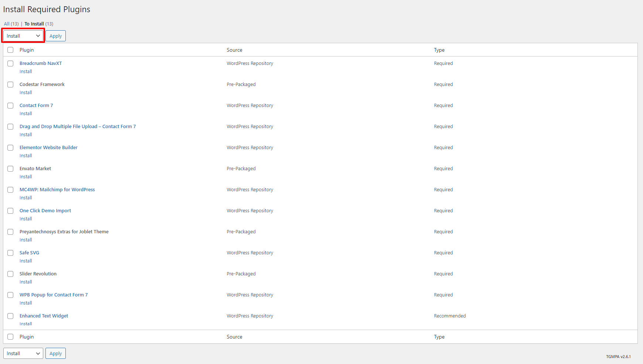Click the Type column header at top
643x364 pixels.
pyautogui.click(x=439, y=50)
